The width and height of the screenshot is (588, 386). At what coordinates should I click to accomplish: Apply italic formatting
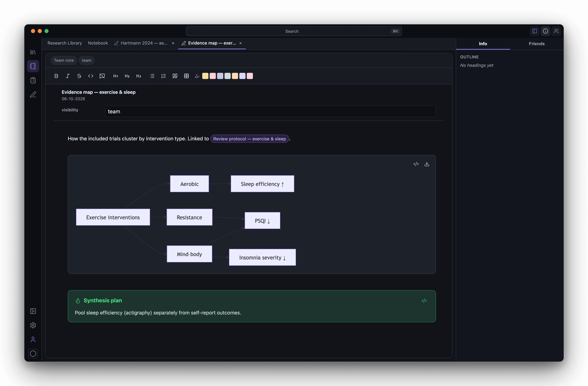tap(68, 76)
